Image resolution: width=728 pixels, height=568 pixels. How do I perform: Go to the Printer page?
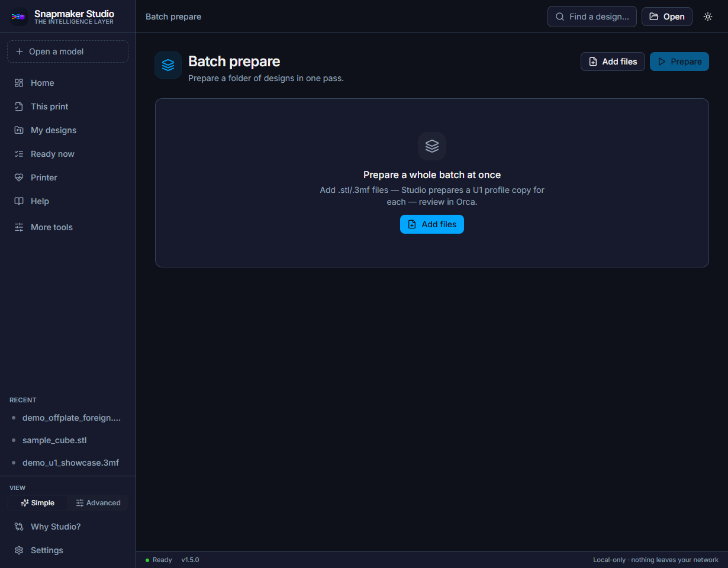tap(67, 177)
